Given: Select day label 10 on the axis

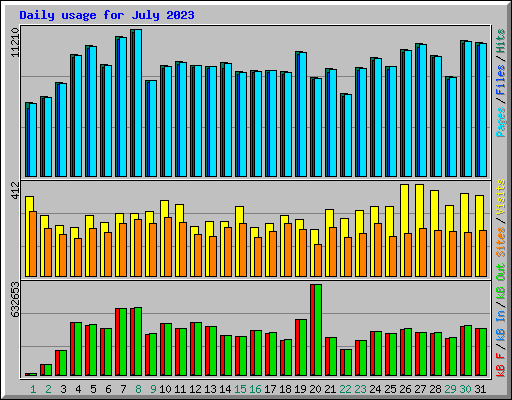Looking at the screenshot, I should click(165, 389).
